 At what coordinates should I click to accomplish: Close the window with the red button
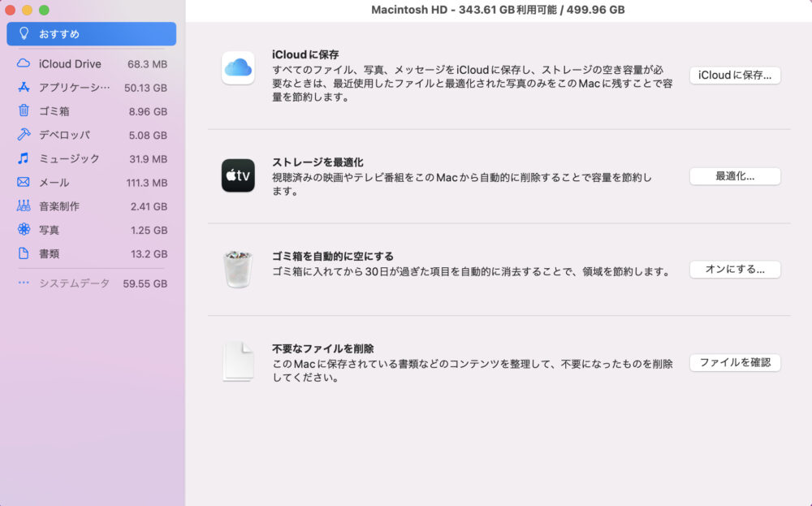10,10
